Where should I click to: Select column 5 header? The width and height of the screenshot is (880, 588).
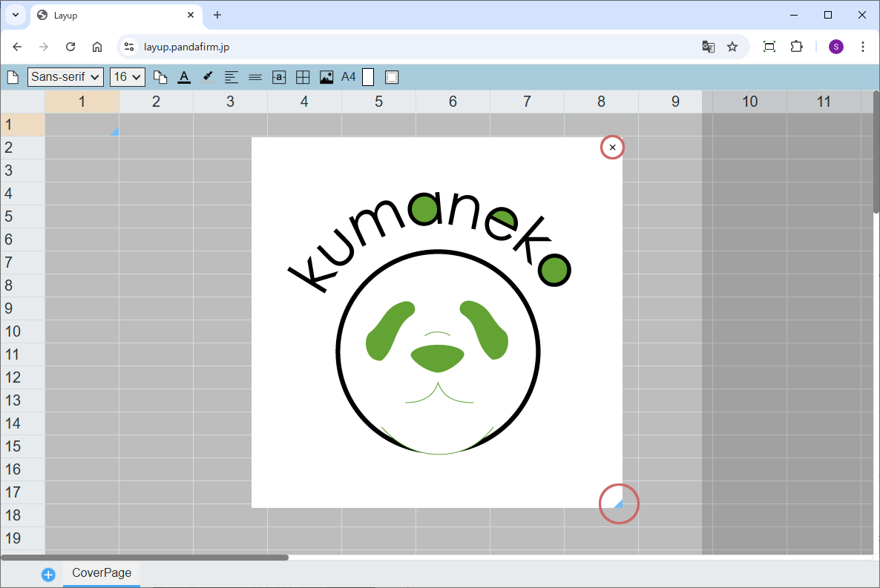pyautogui.click(x=378, y=102)
